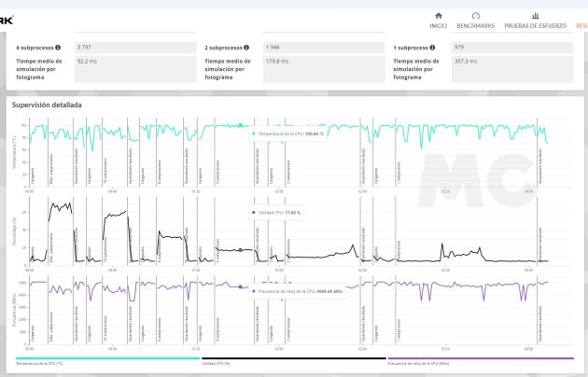Click the 4 subprocesos score field 3 797
The image size is (588, 377).
pos(135,48)
